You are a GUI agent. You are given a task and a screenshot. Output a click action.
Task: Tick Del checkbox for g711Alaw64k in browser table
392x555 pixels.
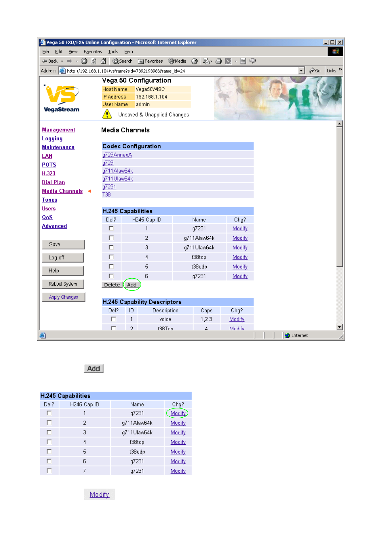point(111,238)
